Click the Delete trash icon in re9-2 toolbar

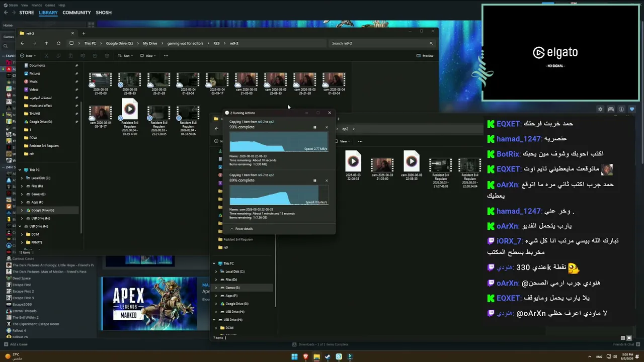point(107,56)
